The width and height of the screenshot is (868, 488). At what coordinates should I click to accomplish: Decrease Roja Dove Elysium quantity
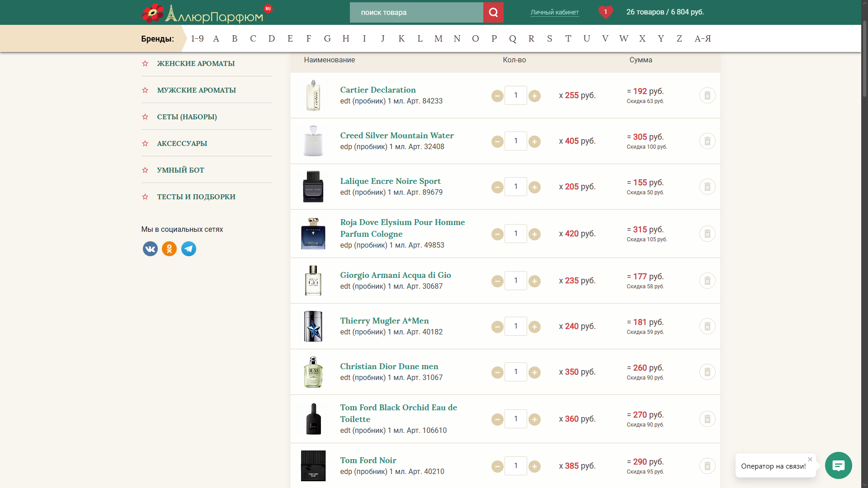(x=497, y=234)
